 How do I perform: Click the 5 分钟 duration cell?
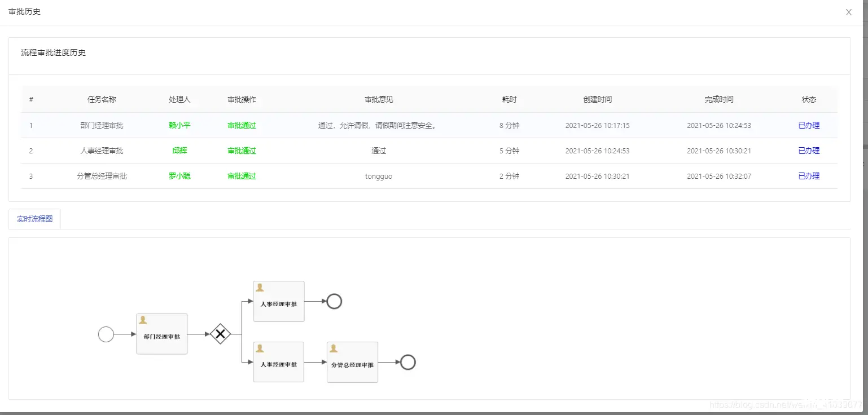[x=509, y=151]
